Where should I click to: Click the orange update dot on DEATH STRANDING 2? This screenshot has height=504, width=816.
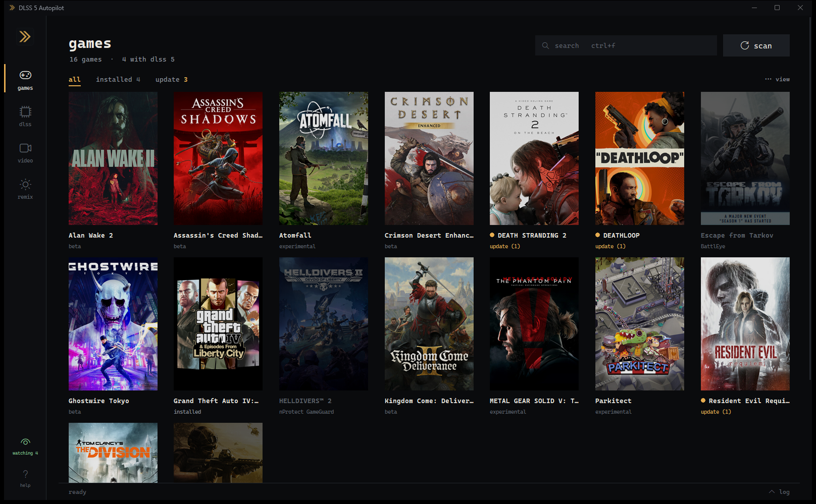point(492,235)
